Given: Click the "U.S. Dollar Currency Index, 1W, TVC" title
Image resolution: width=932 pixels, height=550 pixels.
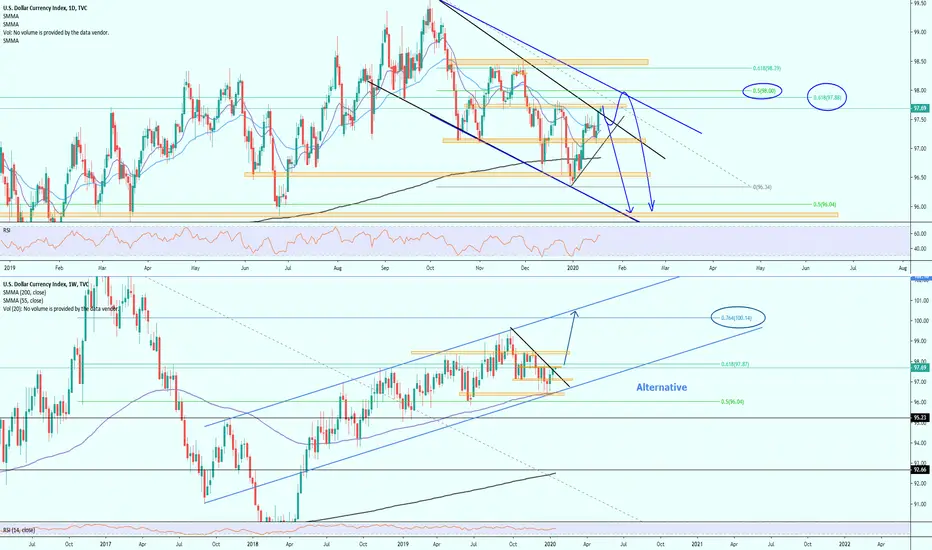Looking at the screenshot, I should [46, 284].
